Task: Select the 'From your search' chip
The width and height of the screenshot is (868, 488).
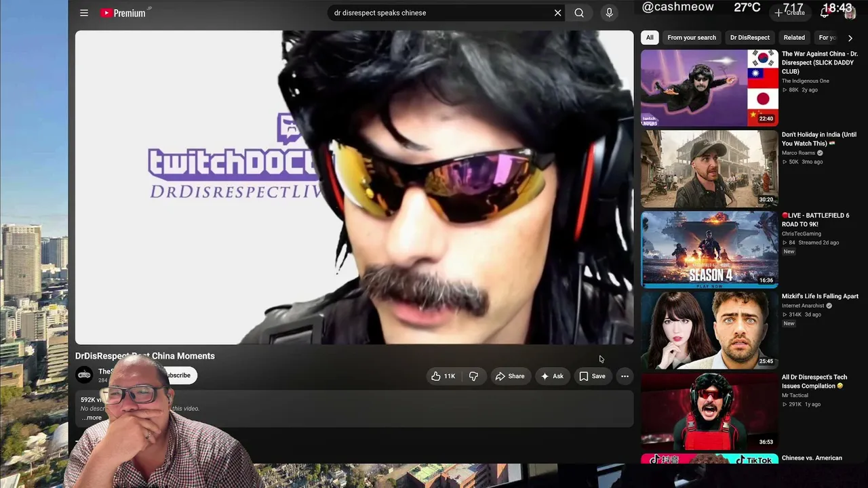Action: pyautogui.click(x=692, y=37)
